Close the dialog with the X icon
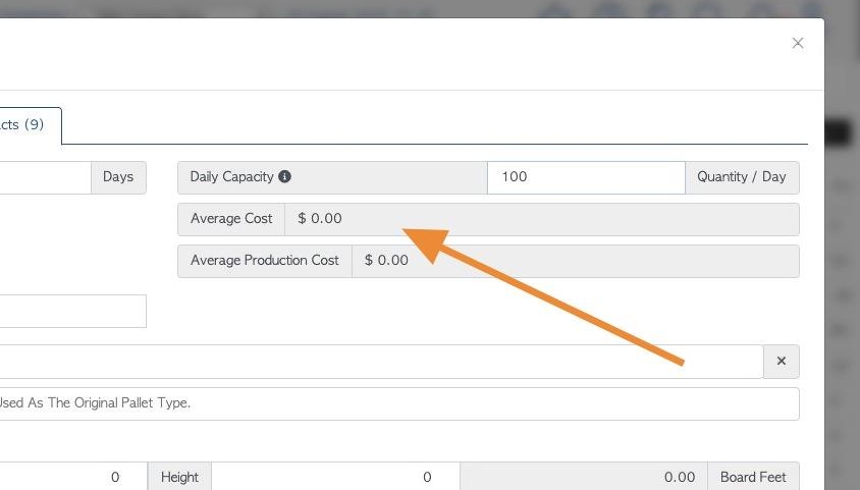This screenshot has width=860, height=490. coord(797,43)
